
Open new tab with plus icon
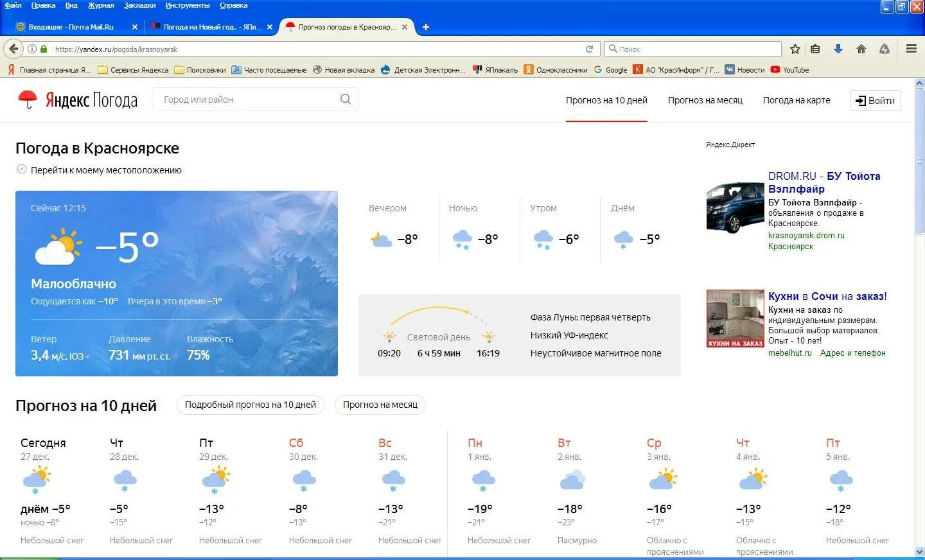[425, 27]
